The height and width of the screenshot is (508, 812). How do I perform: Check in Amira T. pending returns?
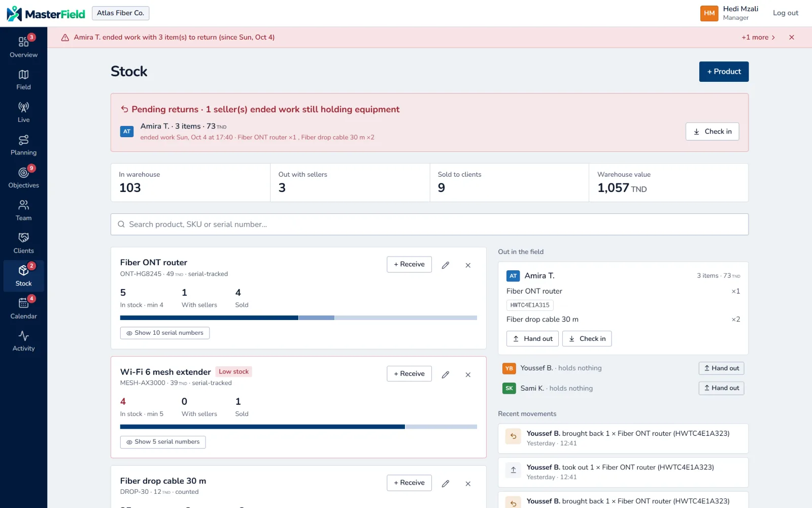(x=713, y=132)
